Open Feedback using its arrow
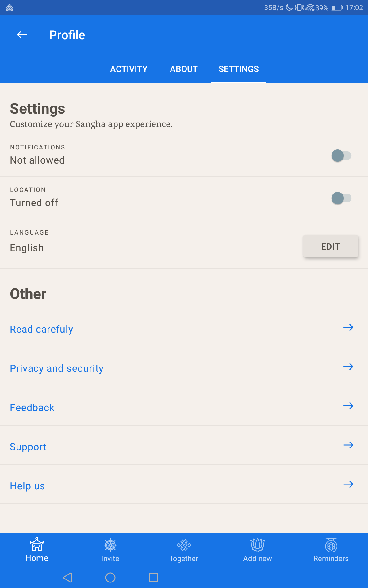 click(348, 406)
